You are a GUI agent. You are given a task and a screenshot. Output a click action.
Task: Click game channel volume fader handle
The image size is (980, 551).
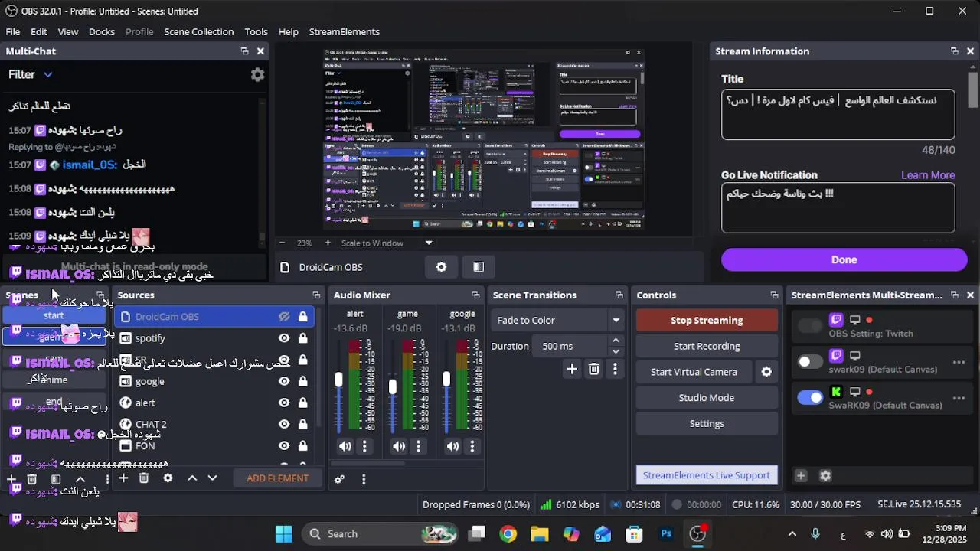pos(393,387)
